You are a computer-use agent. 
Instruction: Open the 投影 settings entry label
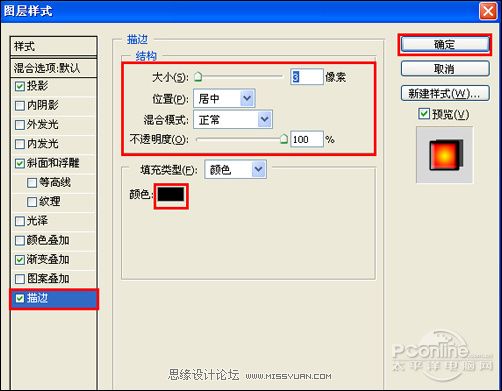coord(37,86)
